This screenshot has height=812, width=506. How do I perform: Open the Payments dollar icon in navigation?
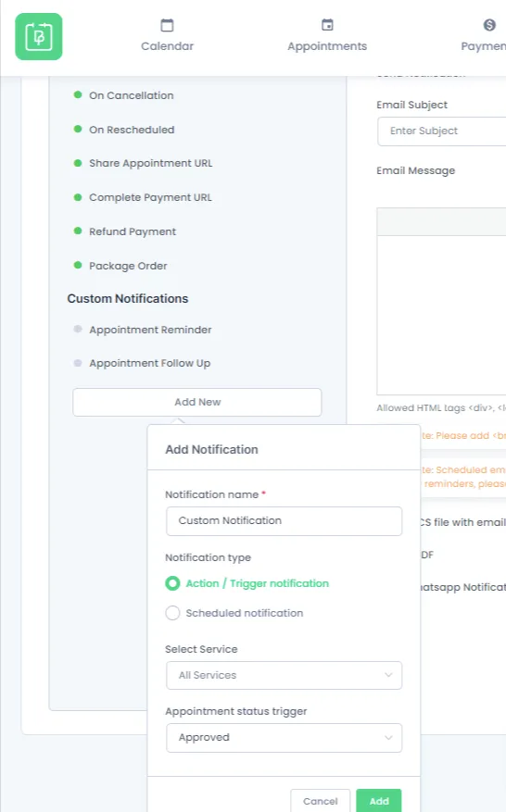[x=489, y=25]
